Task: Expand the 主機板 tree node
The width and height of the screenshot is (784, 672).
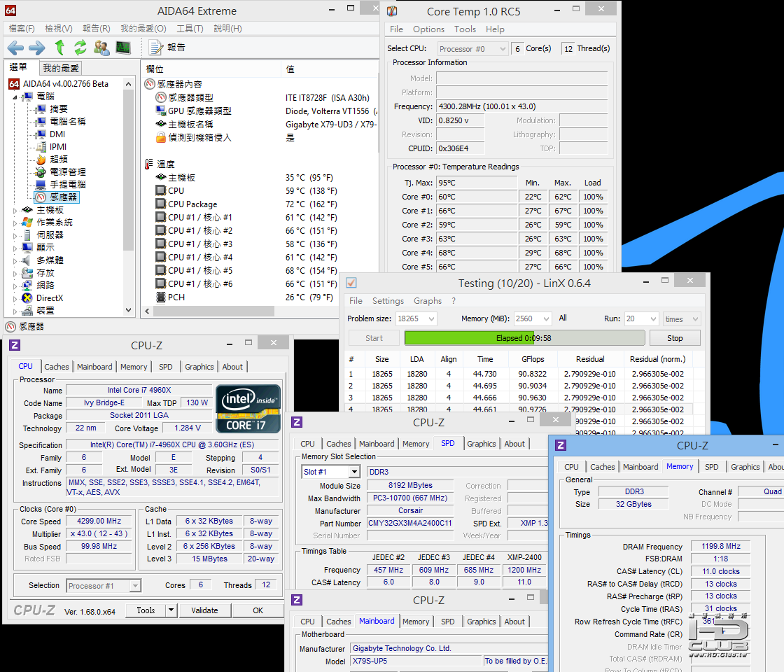Action: click(16, 210)
